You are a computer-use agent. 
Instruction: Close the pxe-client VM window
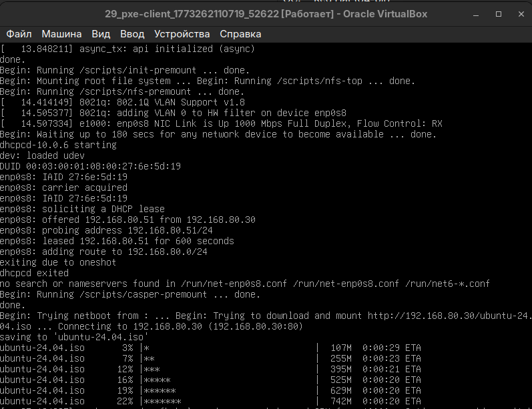pos(520,14)
